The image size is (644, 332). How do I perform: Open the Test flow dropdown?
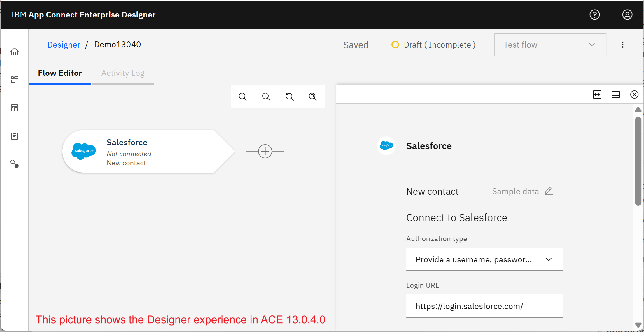[x=550, y=45]
